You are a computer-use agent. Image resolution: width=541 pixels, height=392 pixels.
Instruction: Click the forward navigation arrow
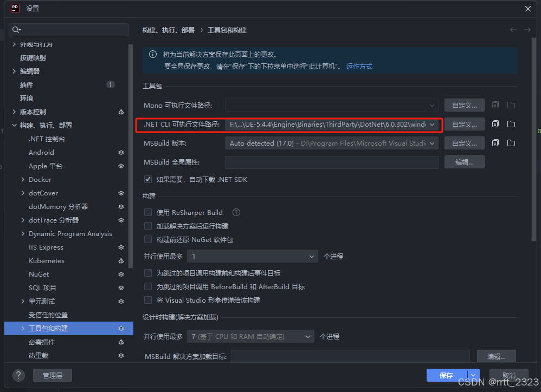[x=527, y=30]
